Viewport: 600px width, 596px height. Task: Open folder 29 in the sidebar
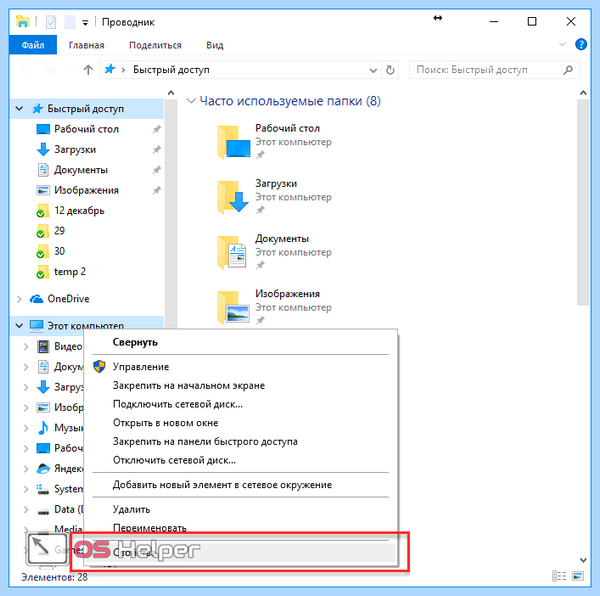pos(59,231)
